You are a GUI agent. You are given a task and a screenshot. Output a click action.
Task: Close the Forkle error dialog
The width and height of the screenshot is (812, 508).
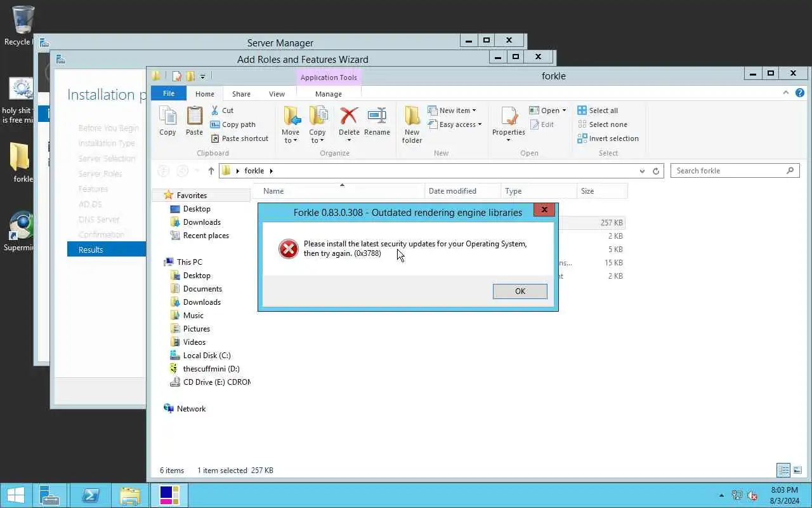(x=544, y=210)
